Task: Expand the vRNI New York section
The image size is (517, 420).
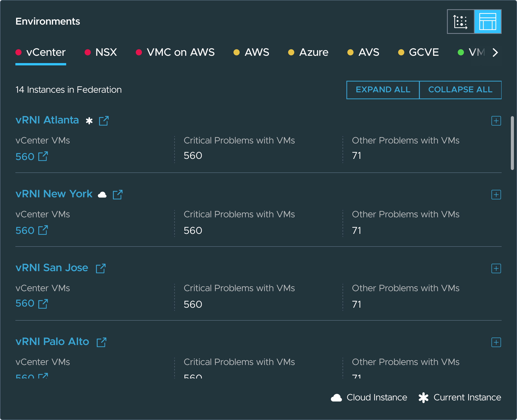Action: pos(496,194)
